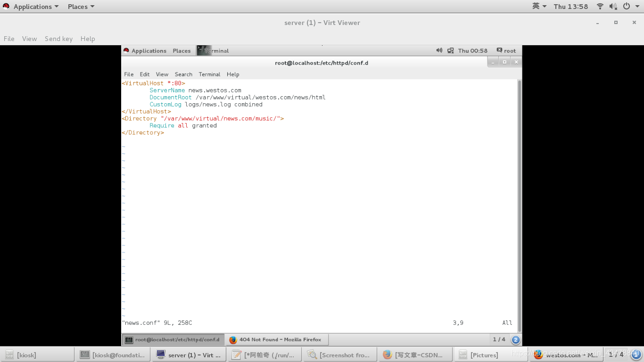This screenshot has width=644, height=362.
Task: Click the guest 1 / 4 workspace indicator
Action: pos(499,339)
